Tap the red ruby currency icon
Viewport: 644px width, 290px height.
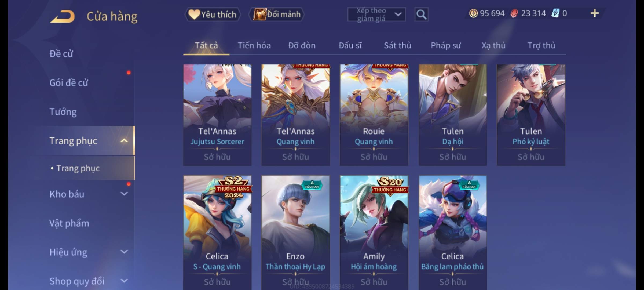click(514, 13)
